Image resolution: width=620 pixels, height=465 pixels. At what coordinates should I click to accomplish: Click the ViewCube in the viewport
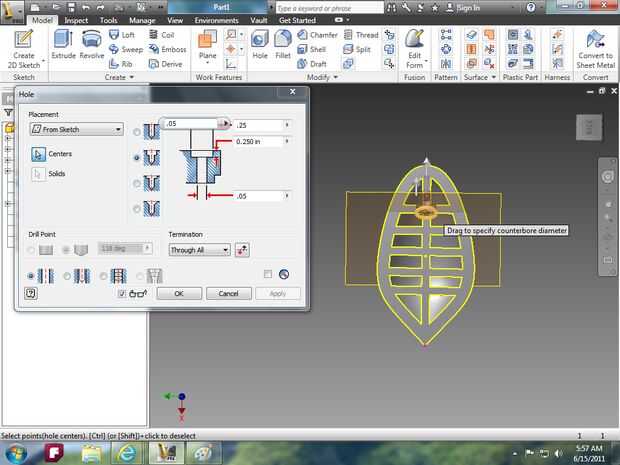pyautogui.click(x=589, y=127)
